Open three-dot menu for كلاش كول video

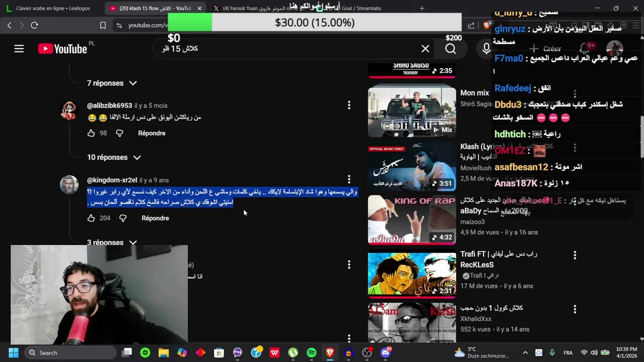click(575, 309)
